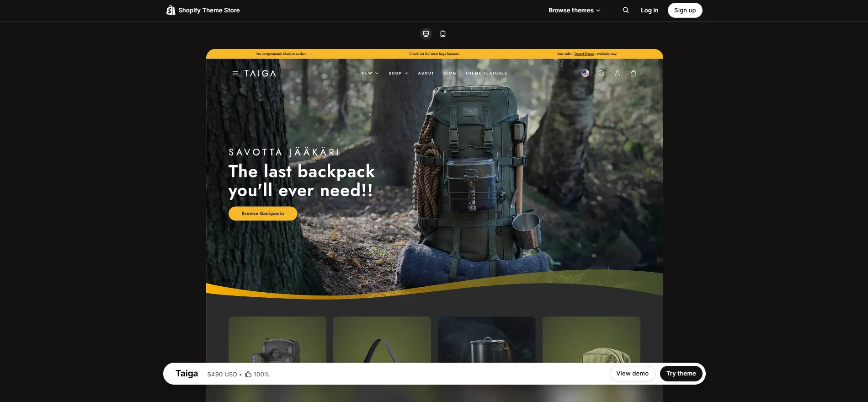Go to THEME FEATURES page
Viewport: 868px width, 402px height.
pos(486,73)
